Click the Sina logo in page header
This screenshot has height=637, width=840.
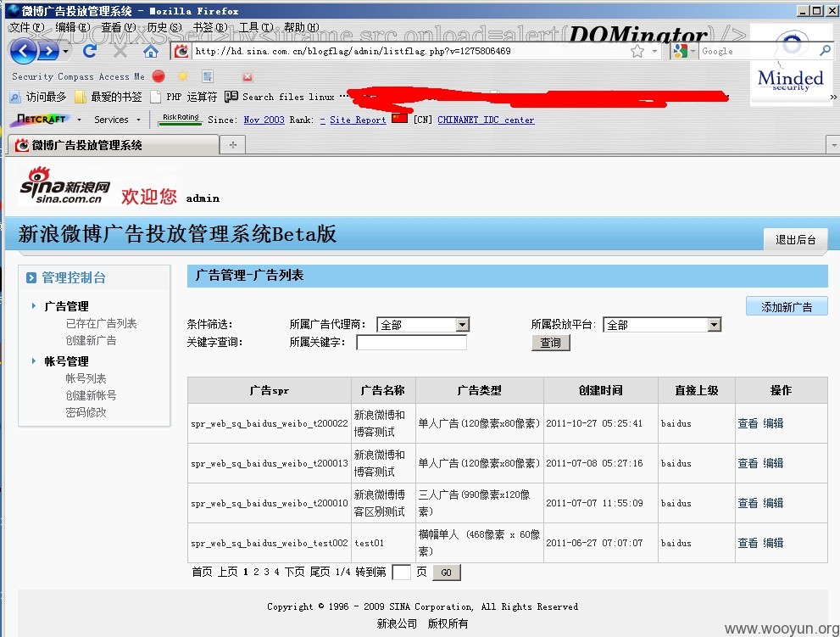(66, 185)
